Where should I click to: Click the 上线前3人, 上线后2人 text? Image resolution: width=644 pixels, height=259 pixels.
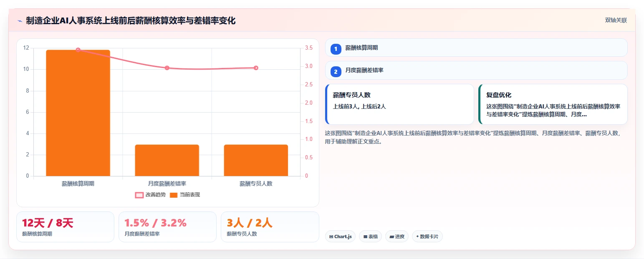pos(359,106)
